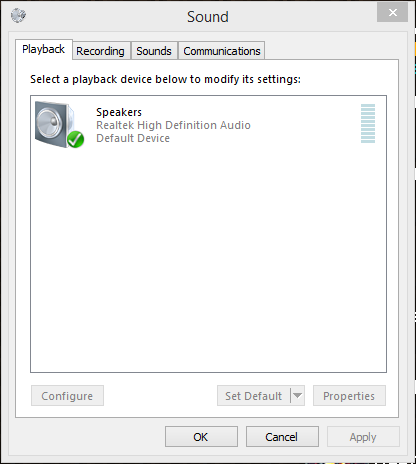Click the Apply button
The height and width of the screenshot is (464, 416).
point(363,437)
